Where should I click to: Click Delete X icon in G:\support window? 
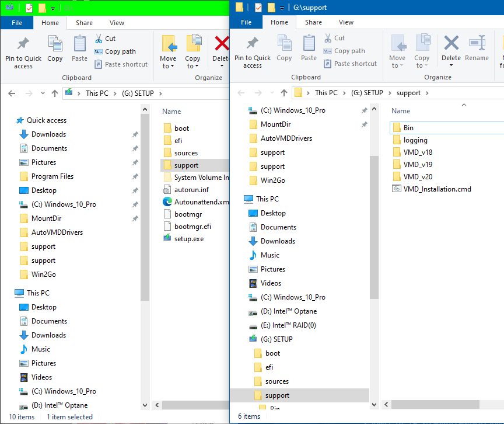451,43
